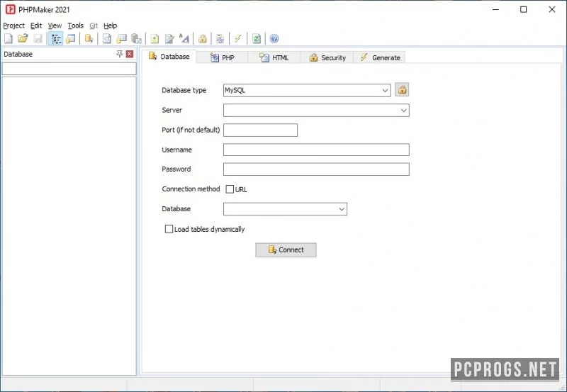
Task: Click the Connect button
Action: click(x=286, y=250)
